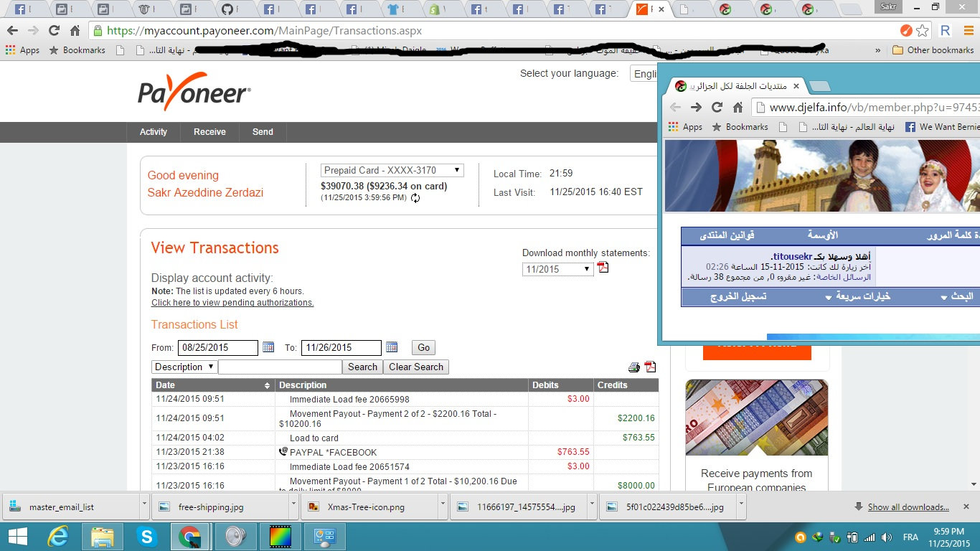Download the monthly statement PDF icon
This screenshot has width=980, height=551.
click(603, 268)
